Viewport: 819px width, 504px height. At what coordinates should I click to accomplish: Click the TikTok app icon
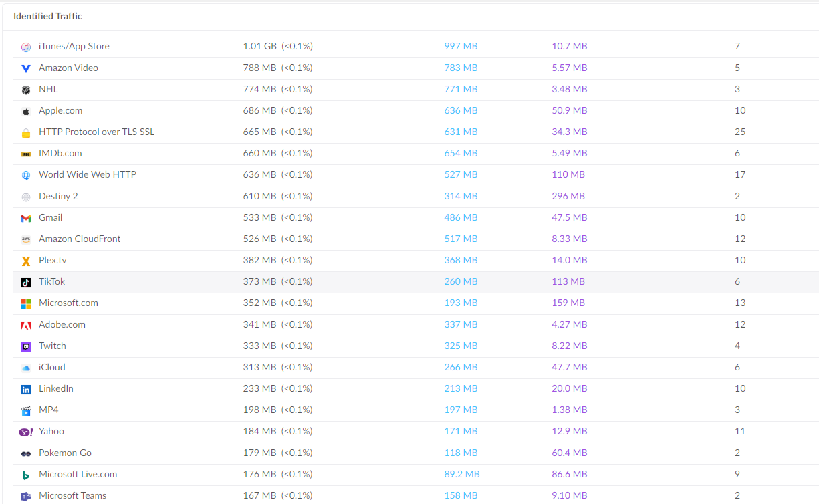pos(25,282)
